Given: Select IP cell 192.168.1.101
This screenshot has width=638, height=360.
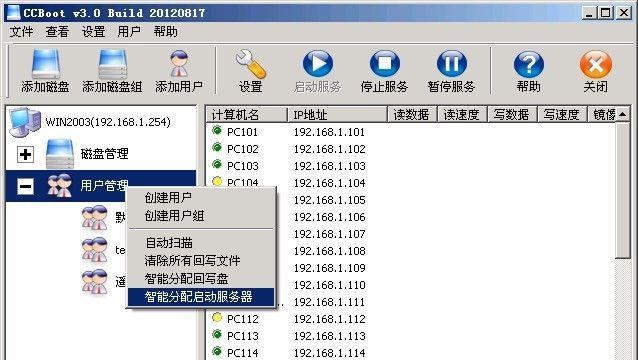Looking at the screenshot, I should 330,132.
